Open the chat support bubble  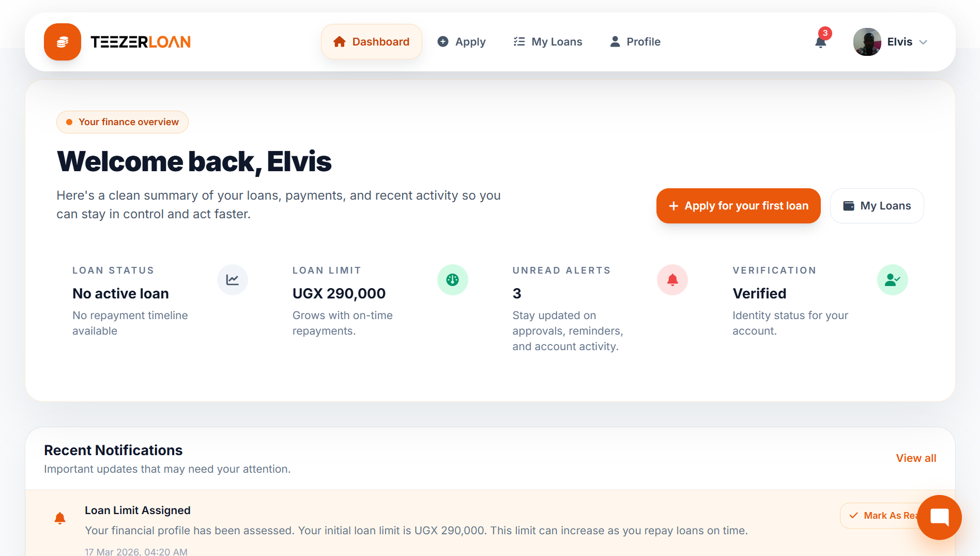pyautogui.click(x=939, y=517)
